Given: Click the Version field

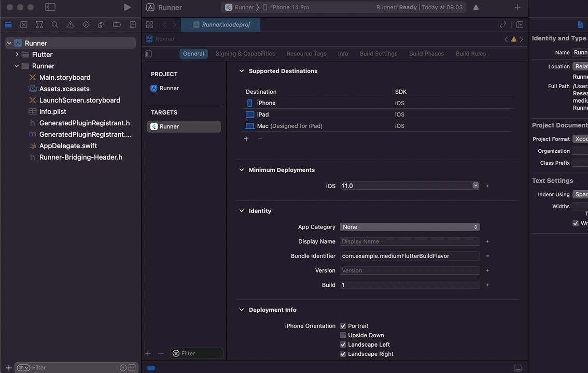Looking at the screenshot, I should click(x=410, y=270).
